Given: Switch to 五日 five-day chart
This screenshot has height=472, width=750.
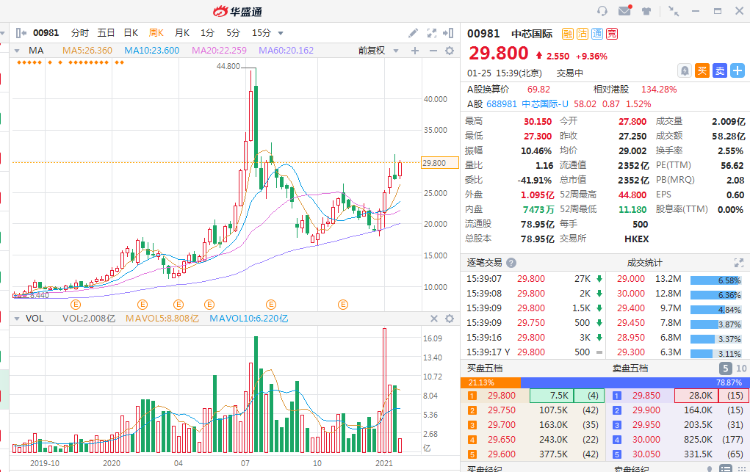Looking at the screenshot, I should 106,33.
